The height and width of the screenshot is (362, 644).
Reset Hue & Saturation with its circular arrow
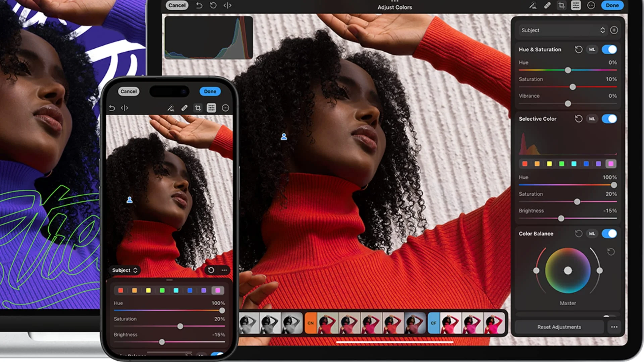579,50
